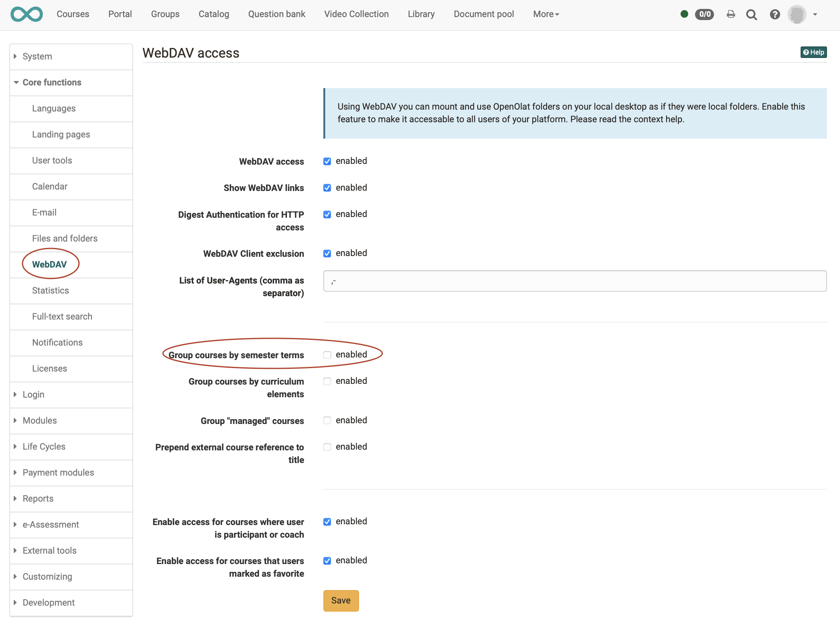This screenshot has width=840, height=625.
Task: Expand the Life Cycles section
Action: click(44, 446)
